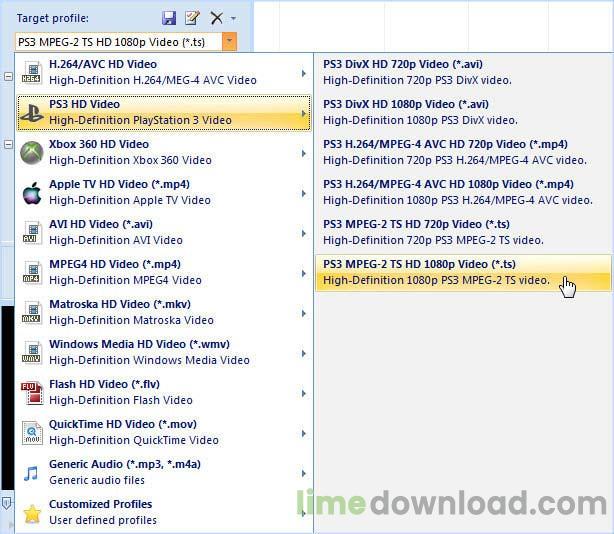The width and height of the screenshot is (614, 534).
Task: Collapse the minus box beside Xbox 360 row
Action: click(9, 144)
